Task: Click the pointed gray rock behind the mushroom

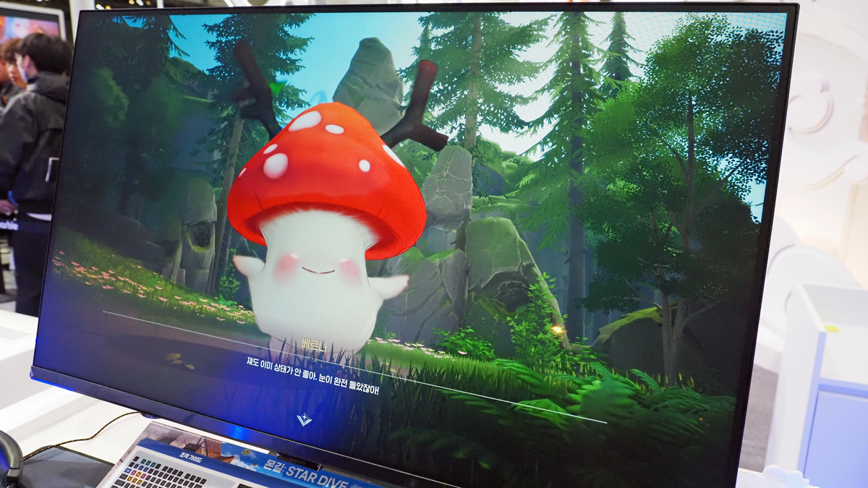Action: point(367,83)
